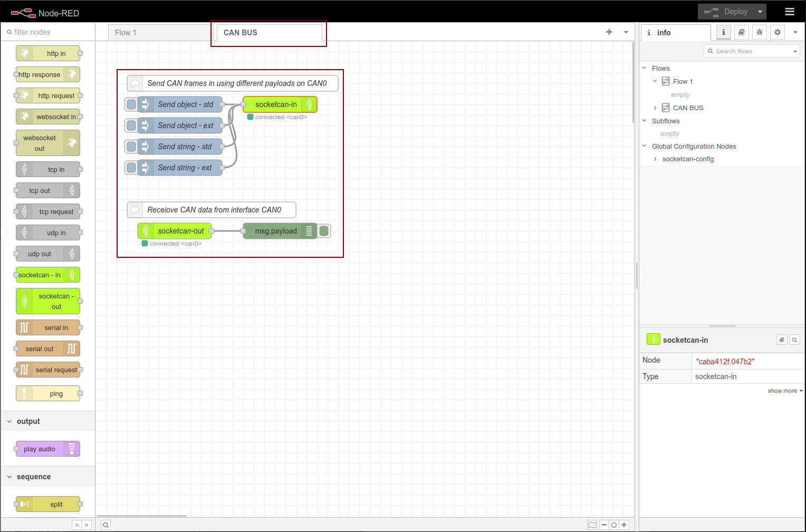Select the udp out palette node
The height and width of the screenshot is (532, 806).
pos(48,254)
